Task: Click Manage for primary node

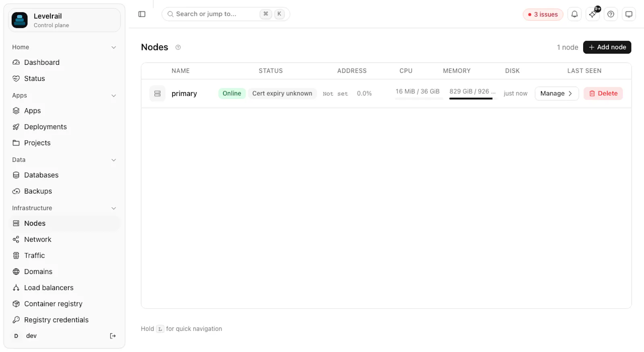Action: click(x=557, y=93)
